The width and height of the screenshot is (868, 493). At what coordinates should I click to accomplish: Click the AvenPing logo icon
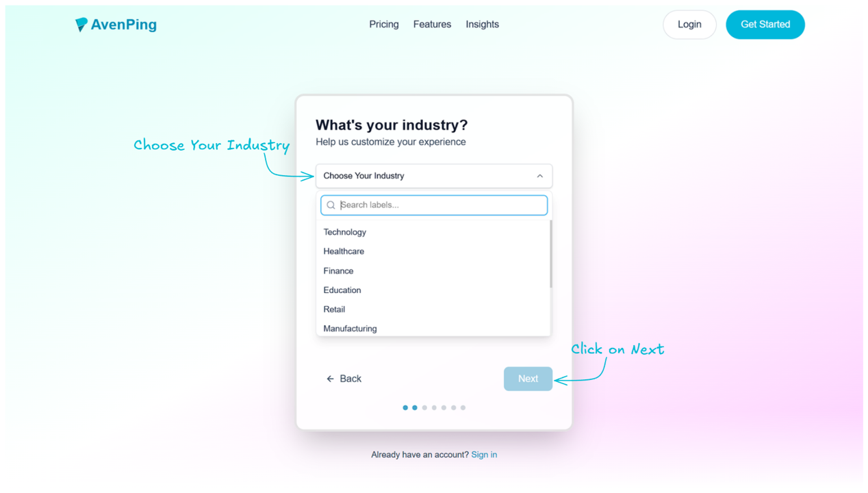pyautogui.click(x=82, y=24)
